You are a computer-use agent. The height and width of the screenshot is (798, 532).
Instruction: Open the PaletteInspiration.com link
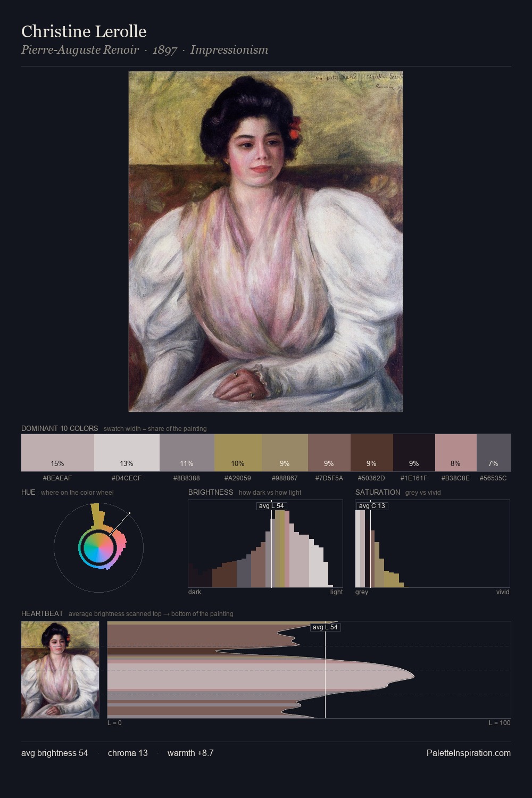[x=469, y=753]
